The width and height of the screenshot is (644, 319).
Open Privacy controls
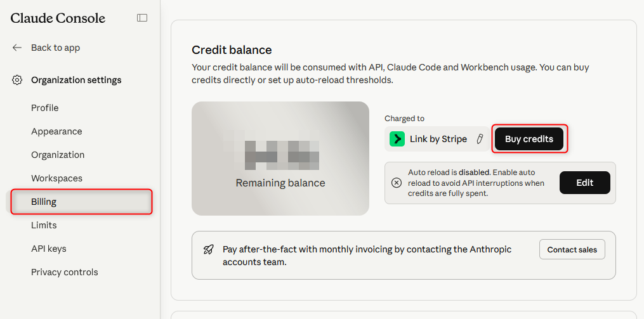(x=65, y=272)
